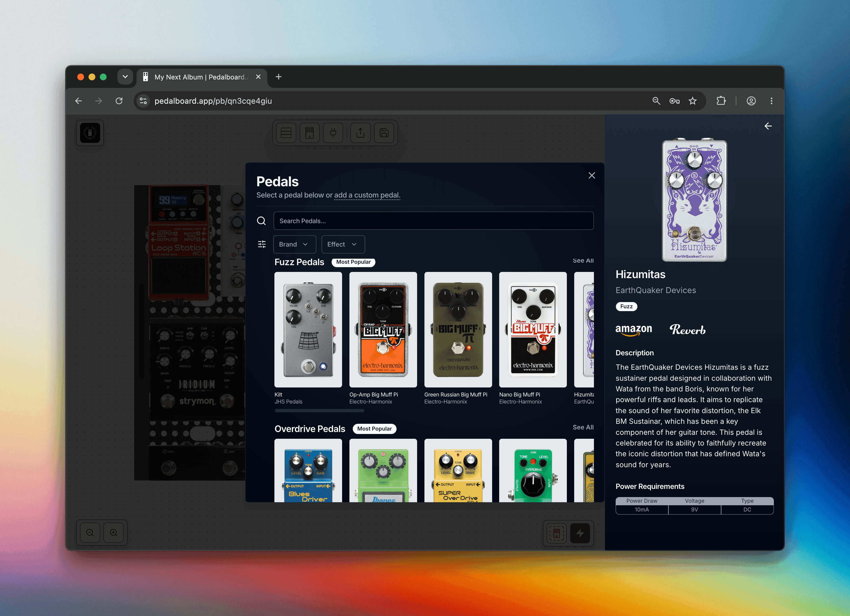This screenshot has width=850, height=616.
Task: Click the Hizumitas pedal image in details
Action: pos(694,200)
